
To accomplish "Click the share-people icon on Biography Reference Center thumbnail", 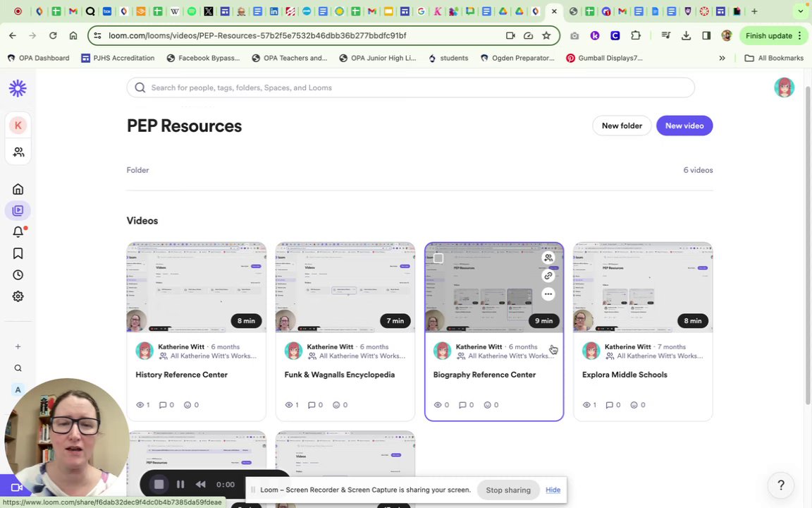I will [548, 257].
